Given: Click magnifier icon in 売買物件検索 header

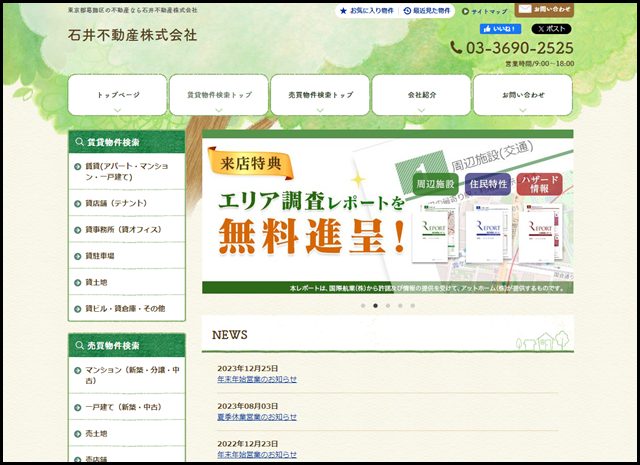Looking at the screenshot, I should (79, 345).
